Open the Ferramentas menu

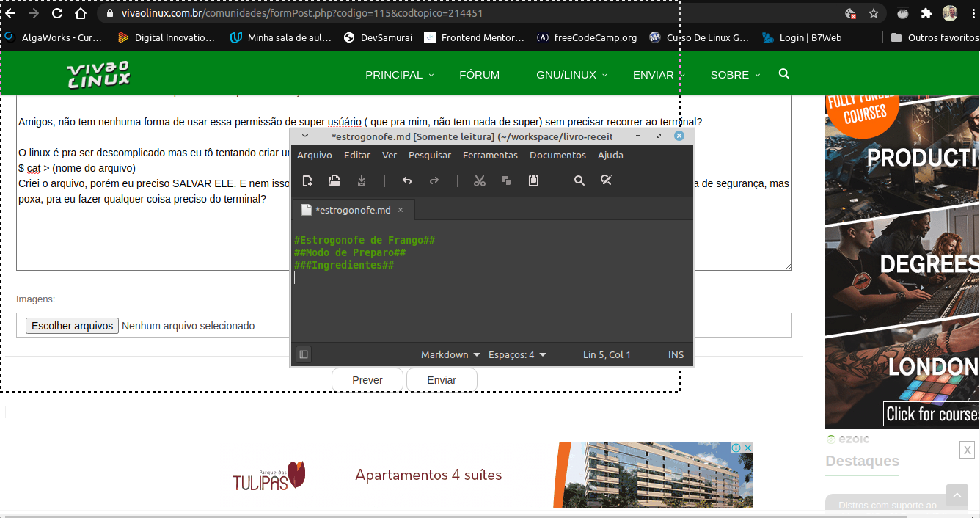[490, 155]
